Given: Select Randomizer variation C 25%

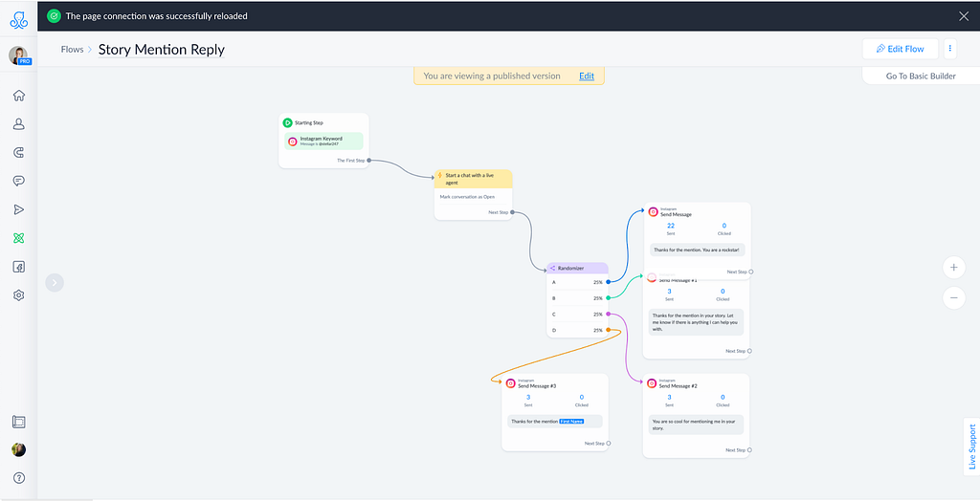Looking at the screenshot, I should (x=577, y=315).
